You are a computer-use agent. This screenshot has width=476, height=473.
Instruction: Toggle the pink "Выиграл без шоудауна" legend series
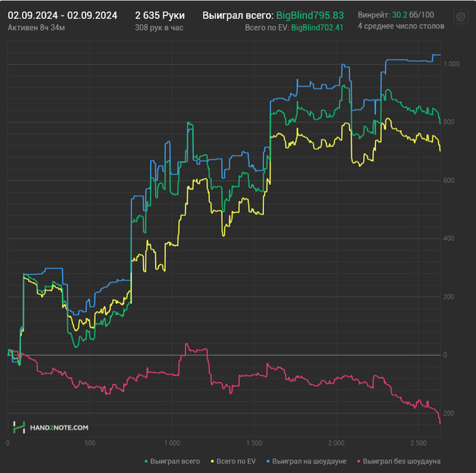399,461
